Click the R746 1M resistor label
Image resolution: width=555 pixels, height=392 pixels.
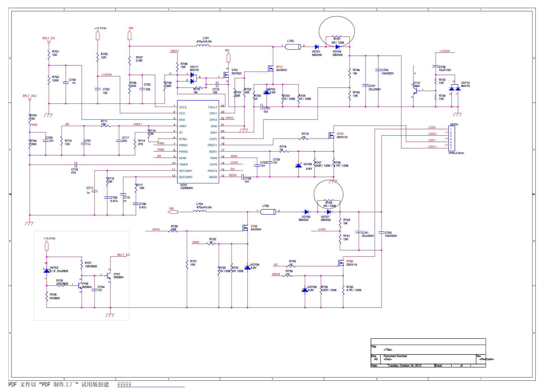click(x=356, y=72)
